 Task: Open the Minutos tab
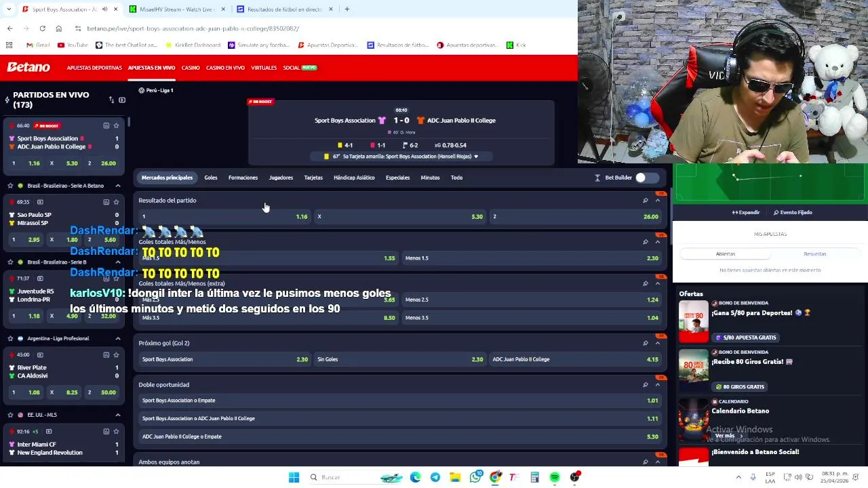[430, 178]
